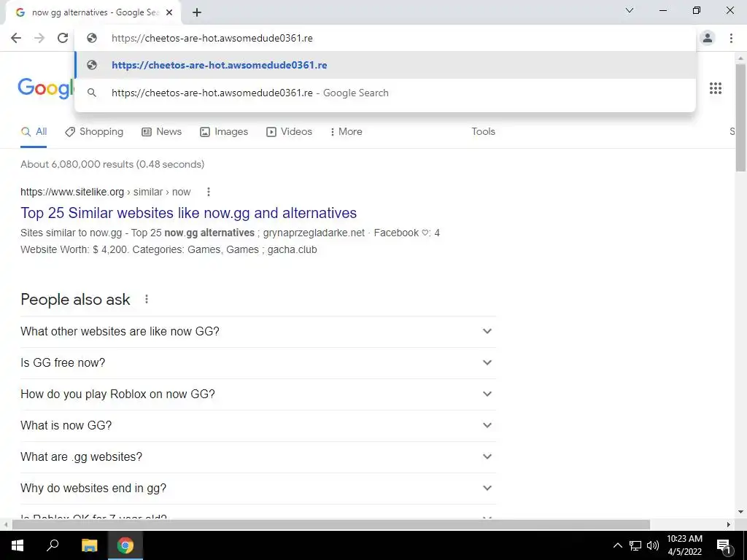Go back with the browser back arrow
This screenshot has height=560, width=747.
pos(16,38)
